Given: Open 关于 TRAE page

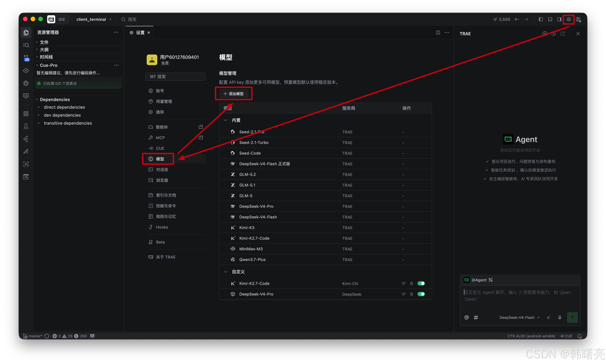Looking at the screenshot, I should click(175, 257).
